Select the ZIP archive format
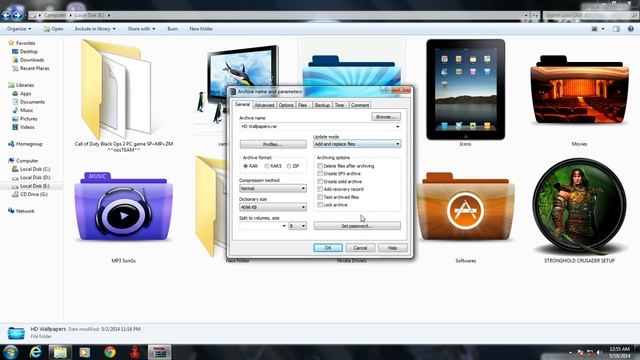The height and width of the screenshot is (360, 640). coord(289,166)
